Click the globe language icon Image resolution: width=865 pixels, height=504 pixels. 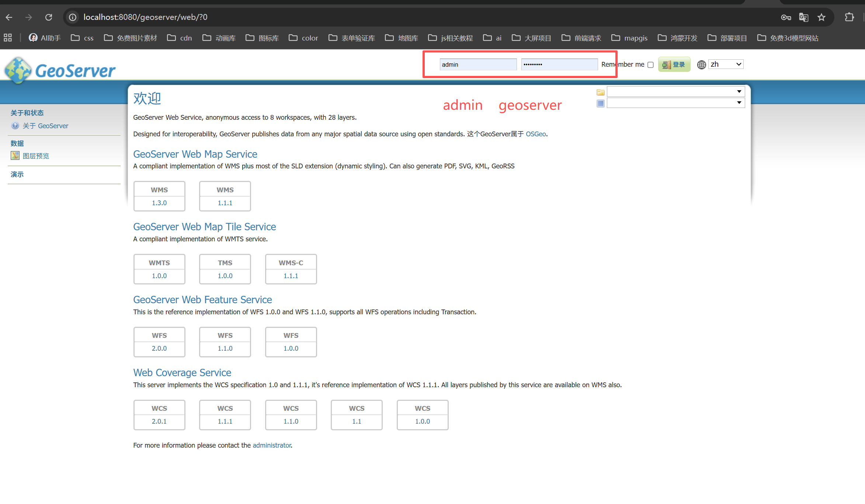pyautogui.click(x=702, y=65)
